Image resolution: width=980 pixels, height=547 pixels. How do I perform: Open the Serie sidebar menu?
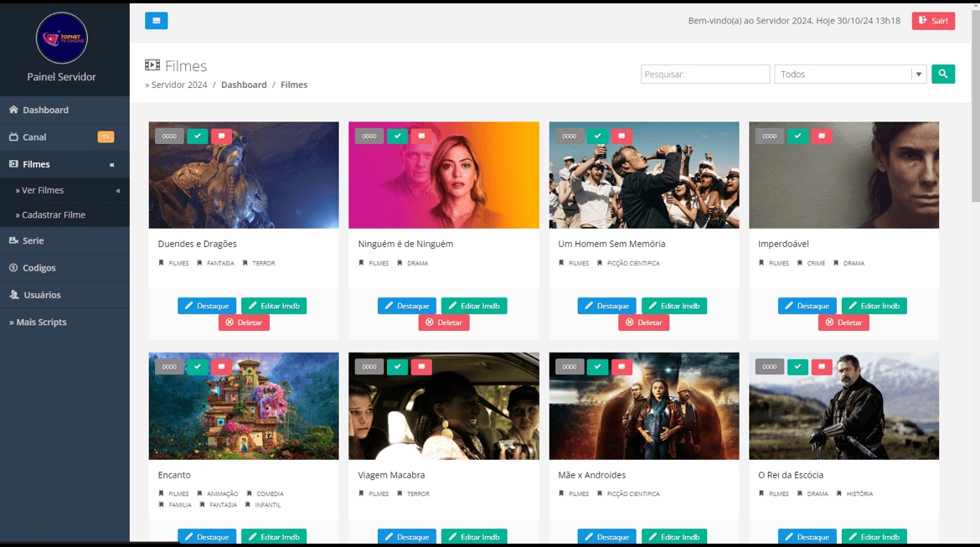(65, 240)
